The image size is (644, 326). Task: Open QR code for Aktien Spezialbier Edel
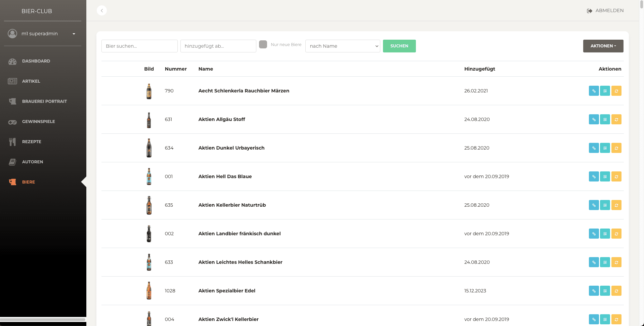click(x=605, y=291)
